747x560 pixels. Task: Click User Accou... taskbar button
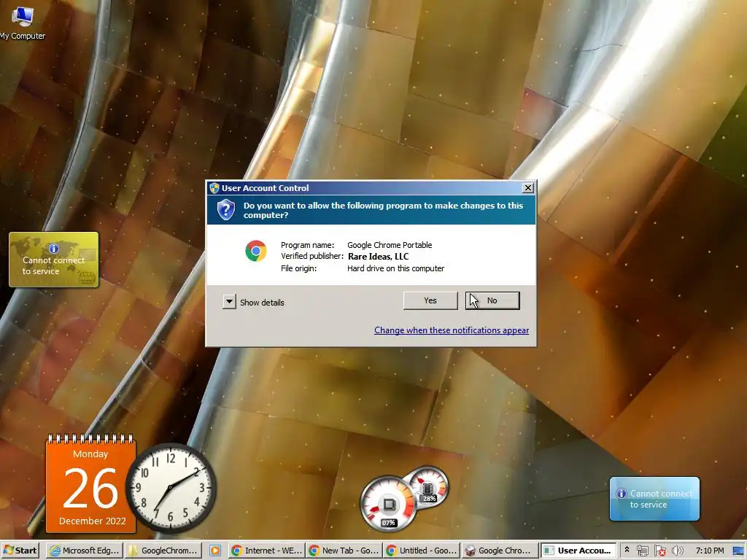578,551
